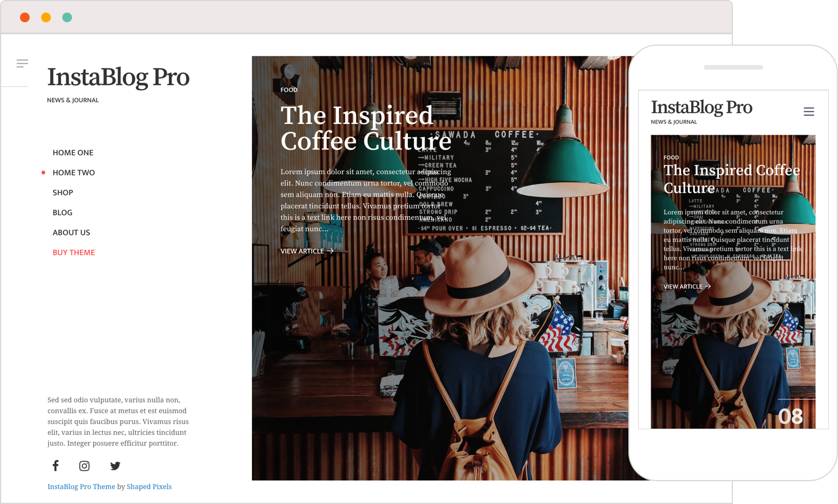Follow the Shaped Pixels link
Viewport: 838px width, 504px height.
pos(149,487)
